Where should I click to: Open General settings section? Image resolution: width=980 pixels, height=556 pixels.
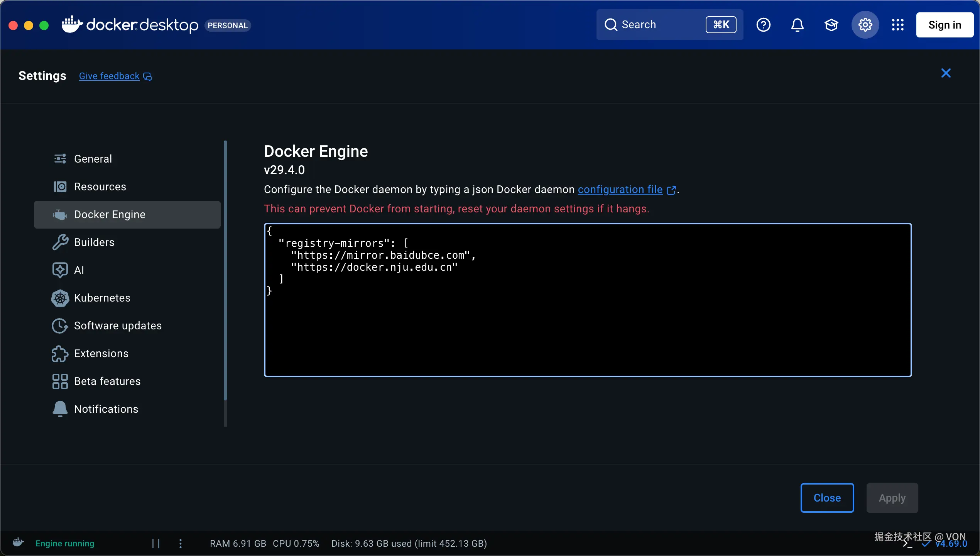pos(93,159)
